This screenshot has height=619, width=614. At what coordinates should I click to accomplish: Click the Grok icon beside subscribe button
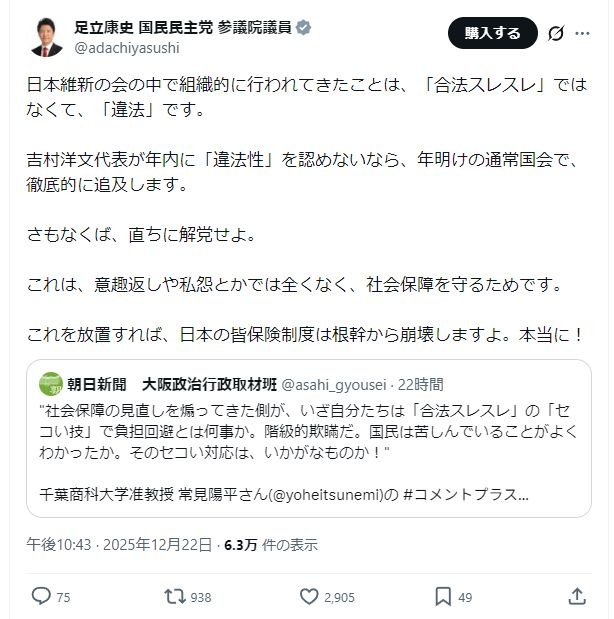click(x=557, y=33)
